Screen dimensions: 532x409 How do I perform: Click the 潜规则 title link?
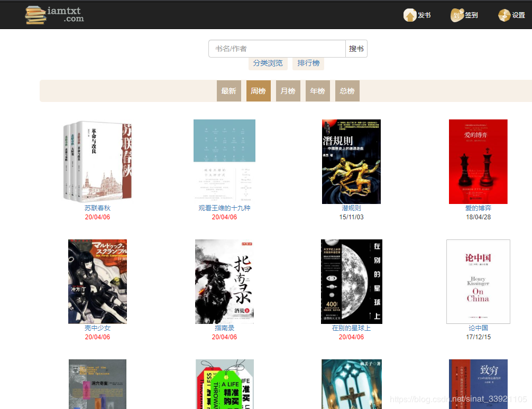coord(351,208)
